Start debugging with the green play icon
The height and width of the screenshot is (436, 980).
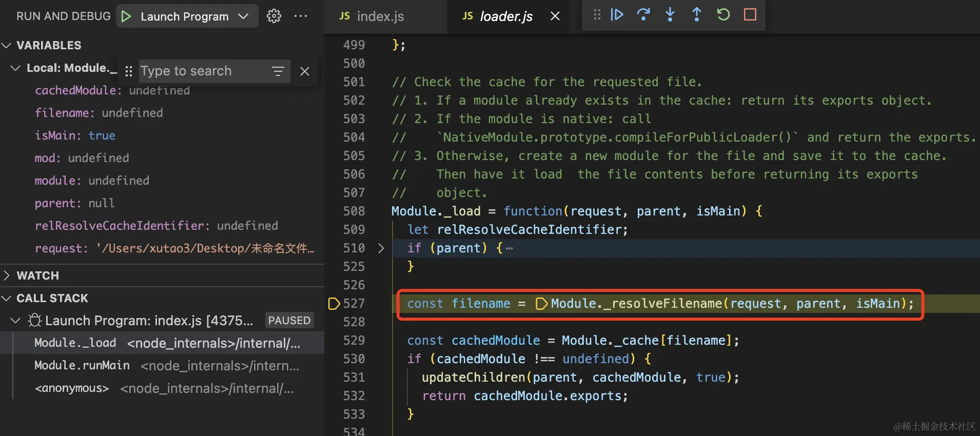(126, 16)
